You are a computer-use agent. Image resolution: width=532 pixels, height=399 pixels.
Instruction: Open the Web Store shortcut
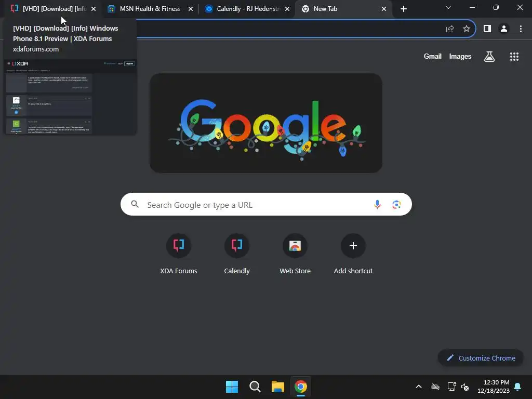[x=295, y=254]
